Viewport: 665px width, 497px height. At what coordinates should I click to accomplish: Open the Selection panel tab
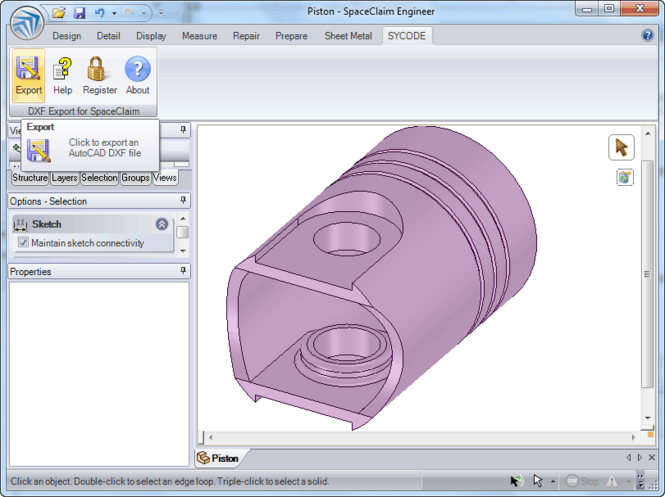pyautogui.click(x=99, y=178)
